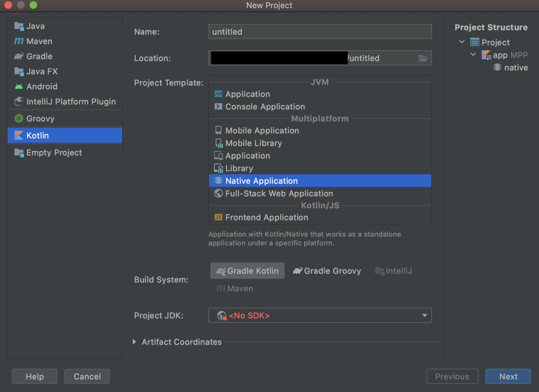Click Project Structure heading text
Viewport: 539px width, 392px height.
491,27
